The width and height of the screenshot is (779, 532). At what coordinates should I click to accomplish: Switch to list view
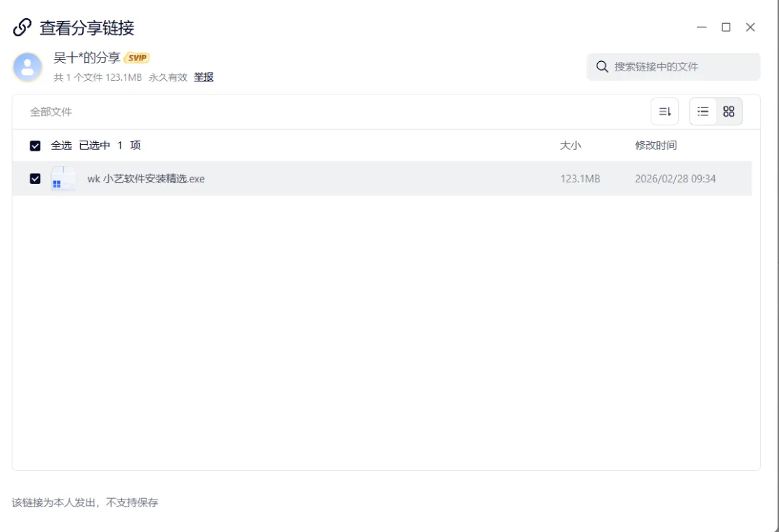point(703,112)
